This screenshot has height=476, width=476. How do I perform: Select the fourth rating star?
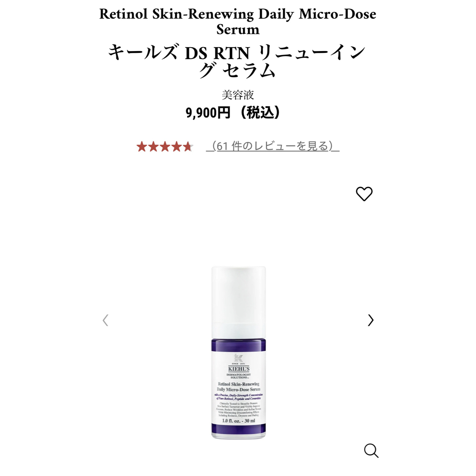click(176, 147)
